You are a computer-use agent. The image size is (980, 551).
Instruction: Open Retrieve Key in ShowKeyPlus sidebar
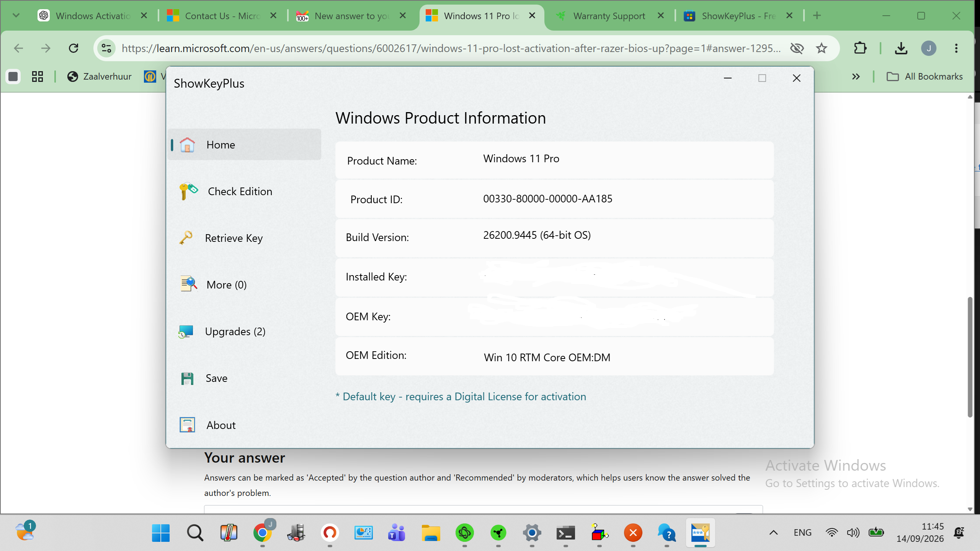244,238
